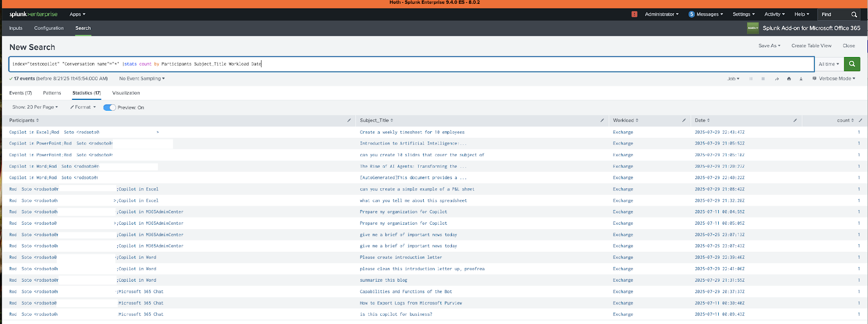Edit Subject_Title column with pencil icon
Viewport: 868px width, 324px height.
point(602,120)
